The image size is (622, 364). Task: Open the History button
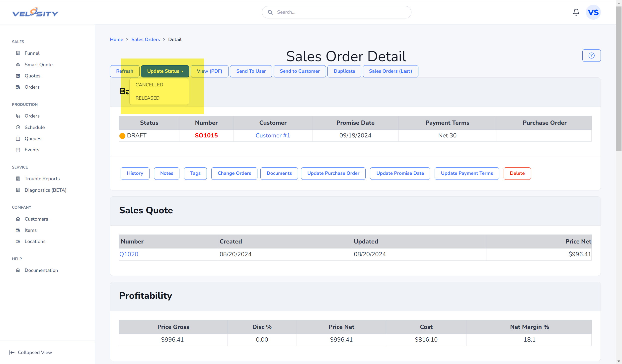135,173
